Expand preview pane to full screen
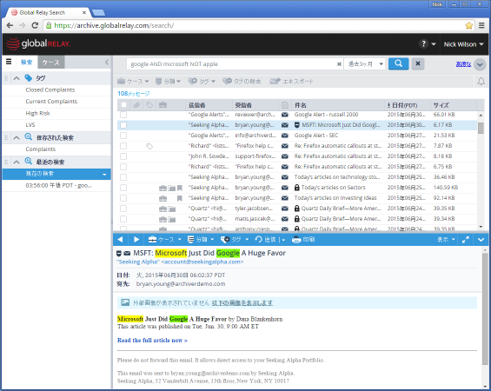 pos(465,239)
